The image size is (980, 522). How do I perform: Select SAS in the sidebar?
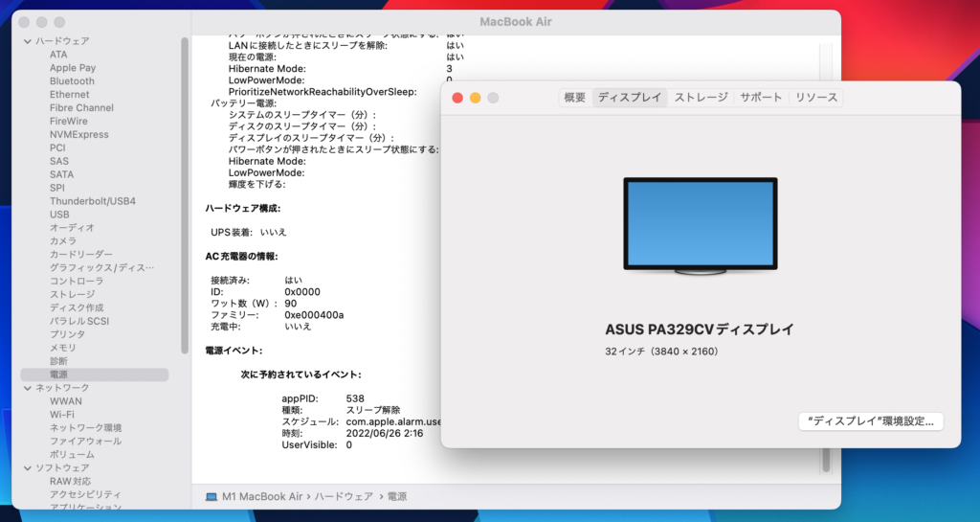[x=58, y=161]
